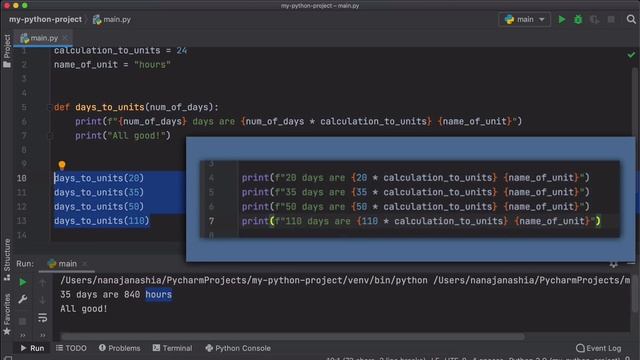Image resolution: width=640 pixels, height=360 pixels.
Task: Click the python interpreter path in console
Action: (244, 280)
